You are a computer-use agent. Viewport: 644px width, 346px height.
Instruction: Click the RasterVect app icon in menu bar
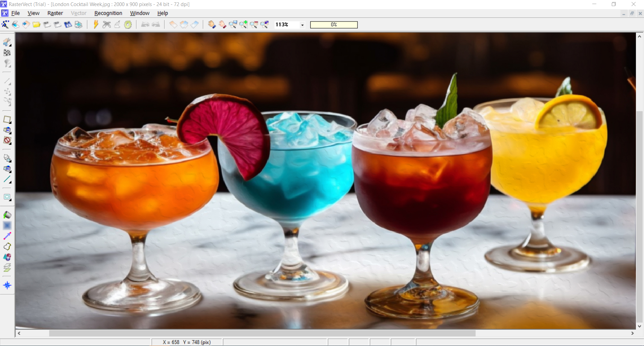(5, 13)
